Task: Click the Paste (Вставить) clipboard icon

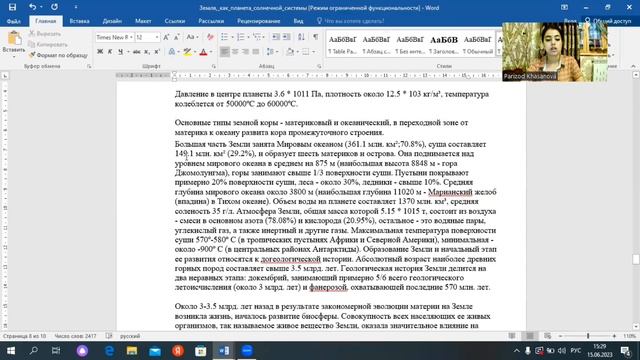Action: (x=14, y=39)
